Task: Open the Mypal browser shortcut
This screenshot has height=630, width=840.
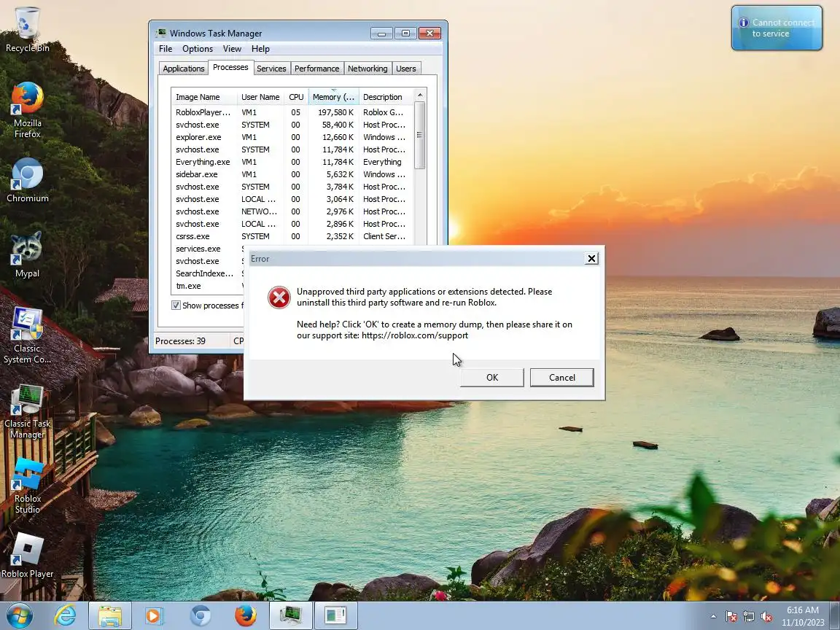Action: 27,254
